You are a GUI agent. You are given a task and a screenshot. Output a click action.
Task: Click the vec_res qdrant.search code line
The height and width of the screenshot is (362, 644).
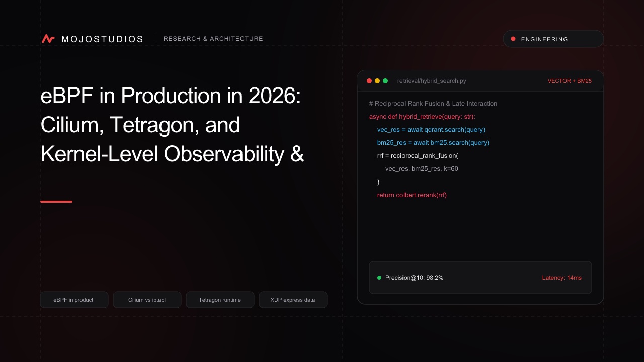[x=431, y=129]
